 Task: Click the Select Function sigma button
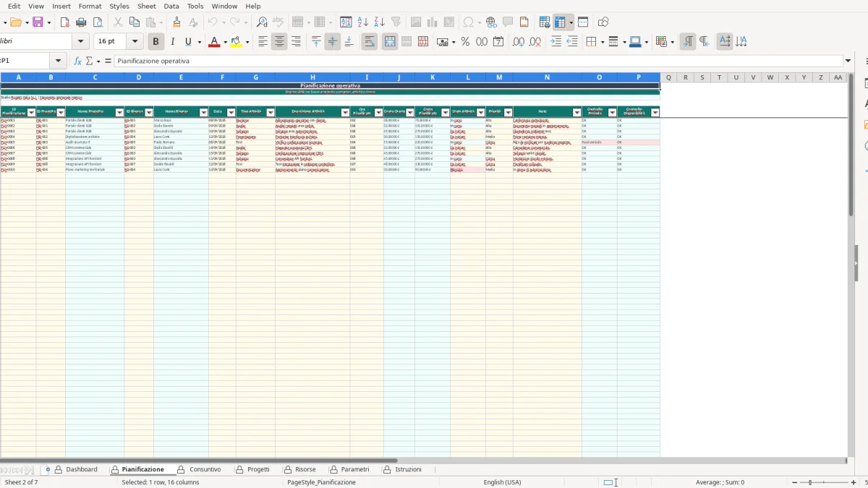tap(90, 61)
